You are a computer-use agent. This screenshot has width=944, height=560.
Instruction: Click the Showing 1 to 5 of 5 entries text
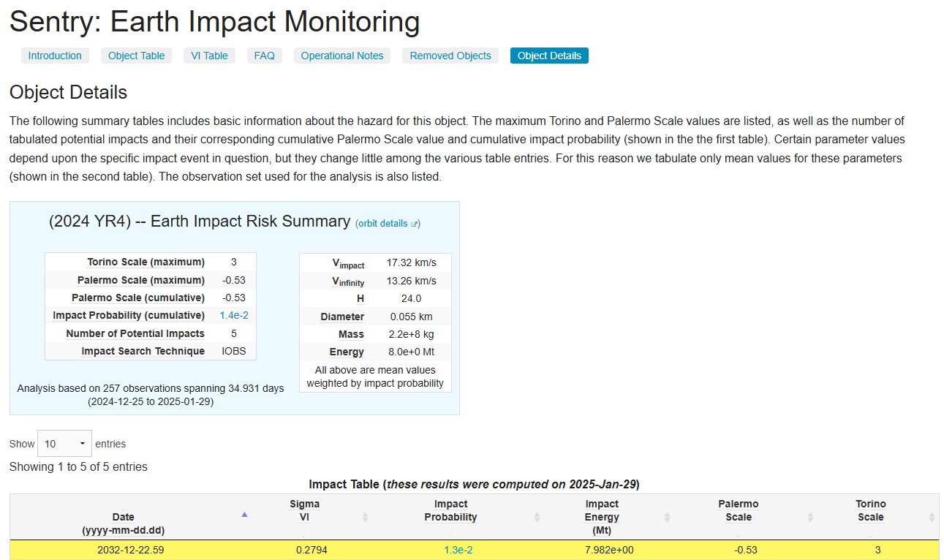click(78, 466)
